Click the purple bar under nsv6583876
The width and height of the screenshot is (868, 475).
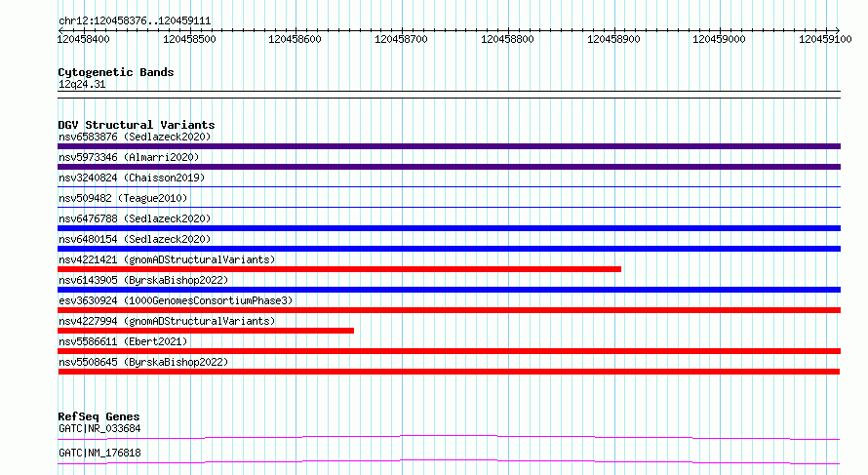pos(449,146)
